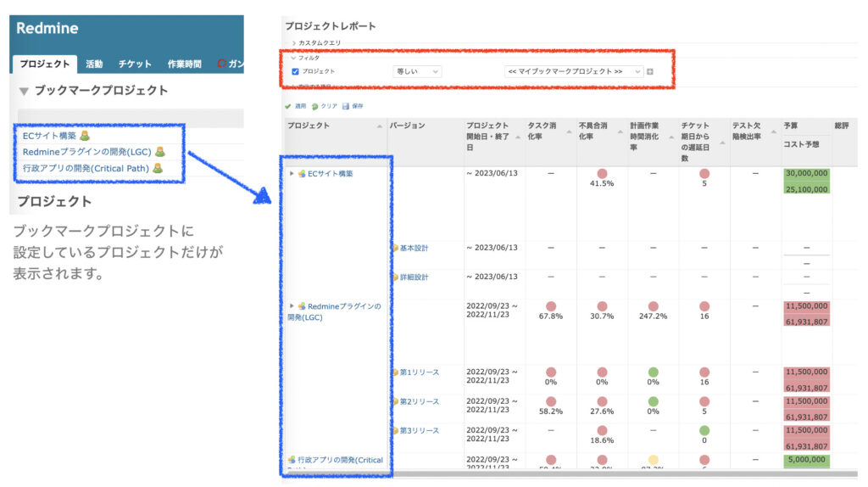Expand the ECサイト構築 project row

[292, 173]
